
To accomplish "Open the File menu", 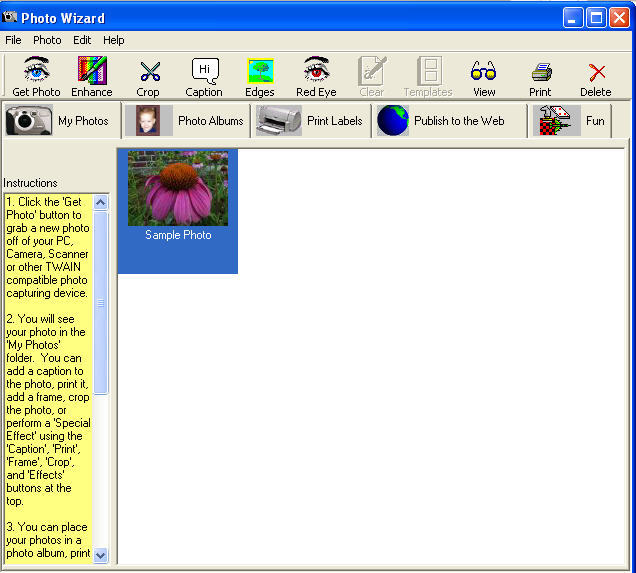I will pos(13,40).
